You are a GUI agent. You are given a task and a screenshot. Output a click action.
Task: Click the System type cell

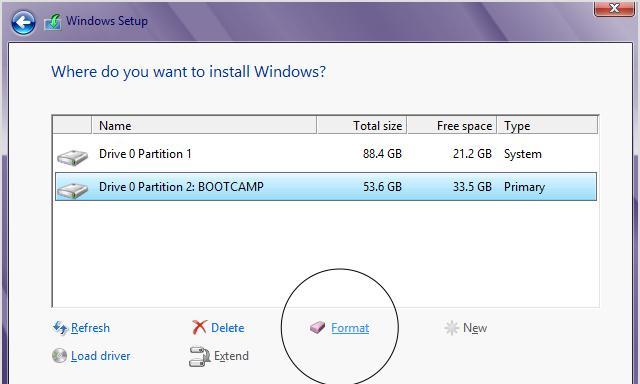pyautogui.click(x=523, y=154)
